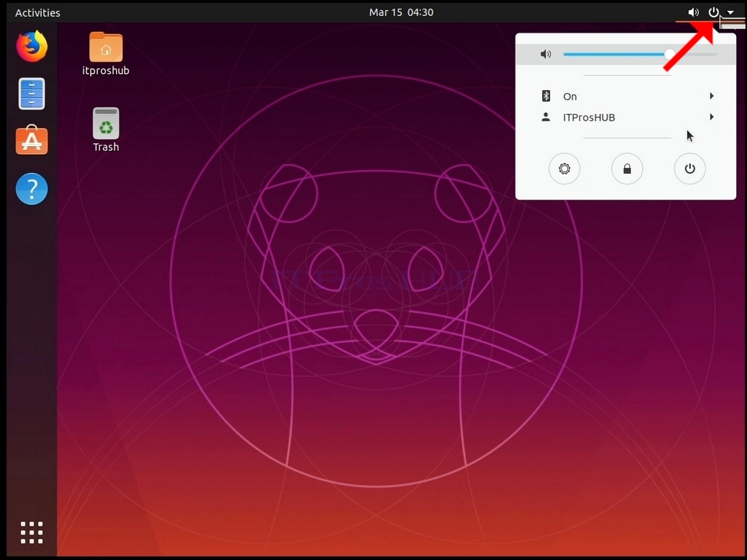Expand arrow beside ITProsHUB
This screenshot has width=747, height=560.
711,117
